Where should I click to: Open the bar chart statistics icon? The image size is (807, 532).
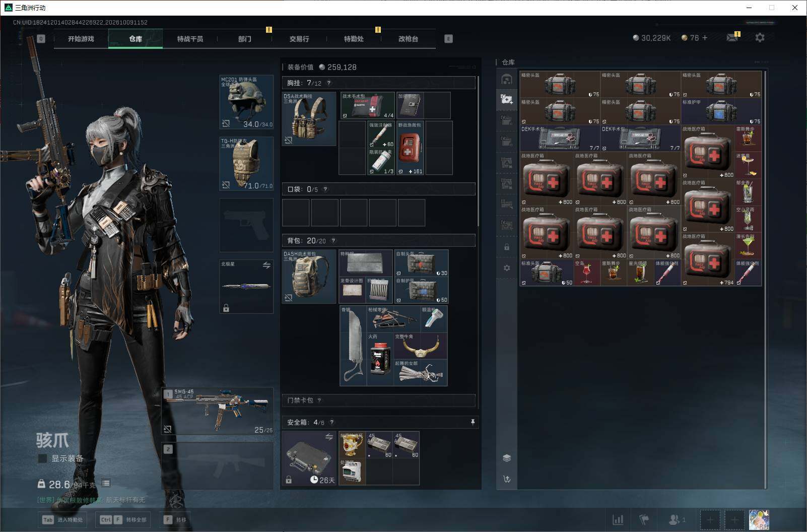point(618,519)
